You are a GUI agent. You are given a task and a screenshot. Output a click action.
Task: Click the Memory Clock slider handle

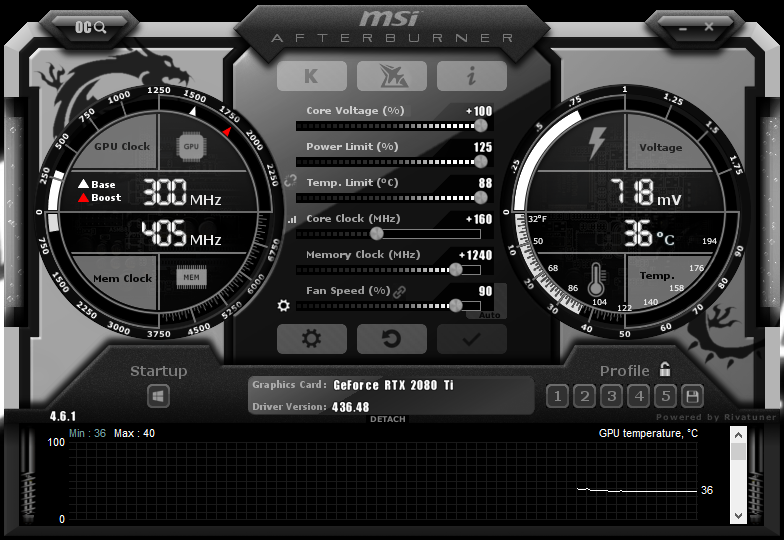pos(456,270)
